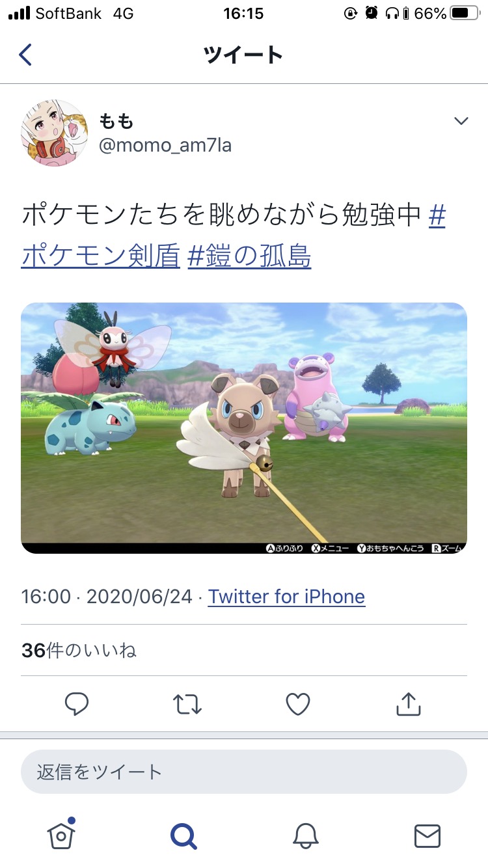Open the Search magnifier tab
488x868 pixels.
click(183, 835)
